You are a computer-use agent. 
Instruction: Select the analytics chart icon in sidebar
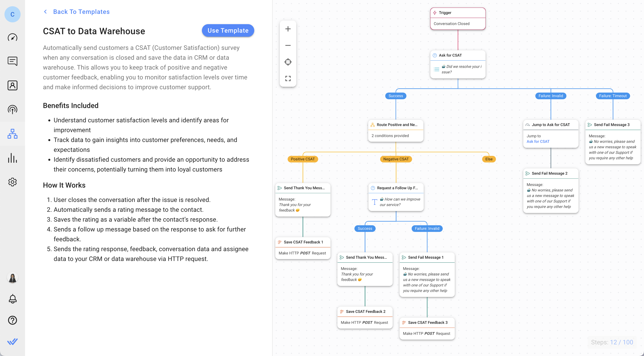[13, 158]
